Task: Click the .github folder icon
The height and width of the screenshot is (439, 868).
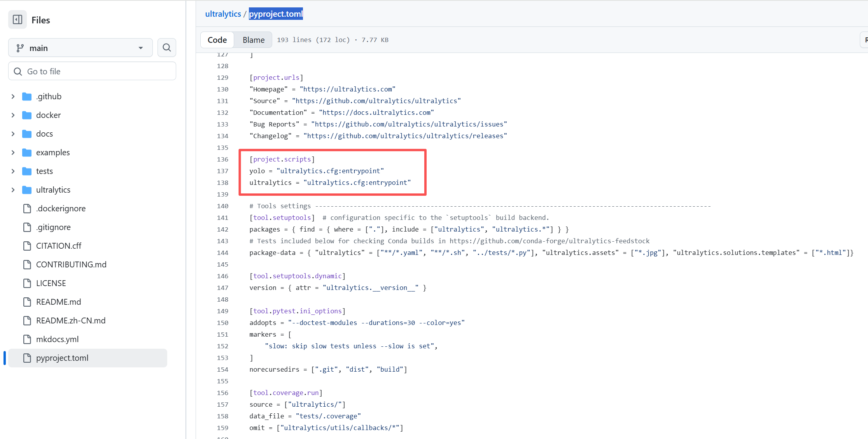Action: (27, 97)
